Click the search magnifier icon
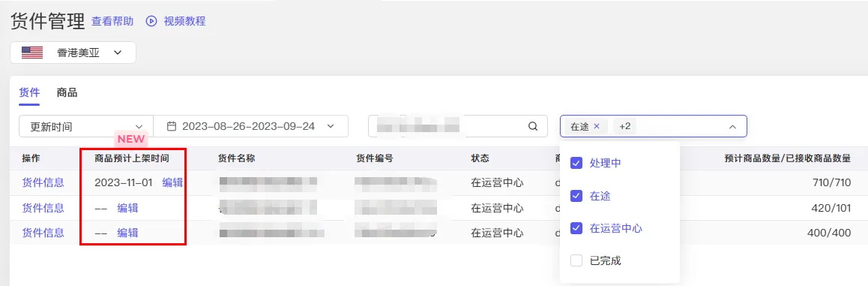 point(533,126)
